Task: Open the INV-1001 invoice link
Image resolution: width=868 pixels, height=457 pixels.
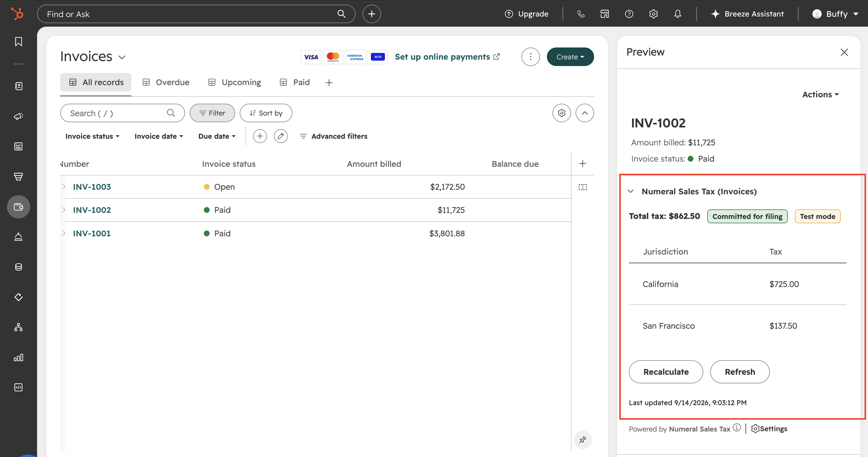Action: (x=92, y=233)
